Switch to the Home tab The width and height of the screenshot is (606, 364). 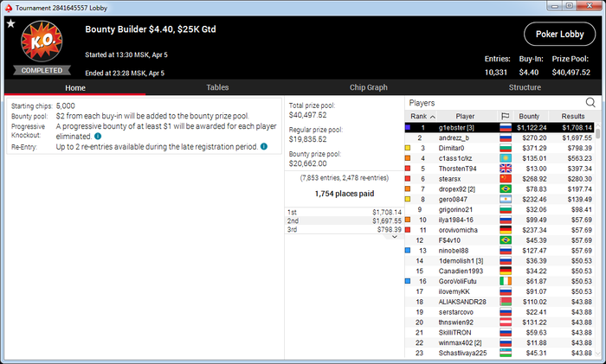[75, 87]
